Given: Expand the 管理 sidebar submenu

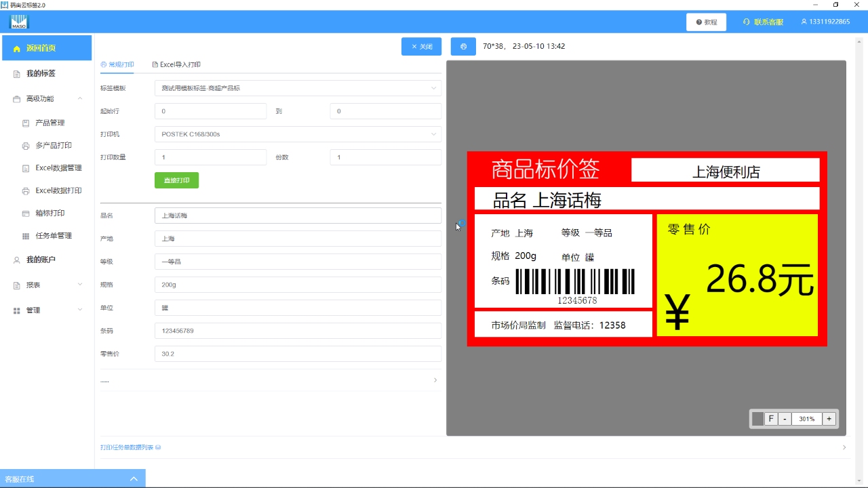Looking at the screenshot, I should coord(80,310).
